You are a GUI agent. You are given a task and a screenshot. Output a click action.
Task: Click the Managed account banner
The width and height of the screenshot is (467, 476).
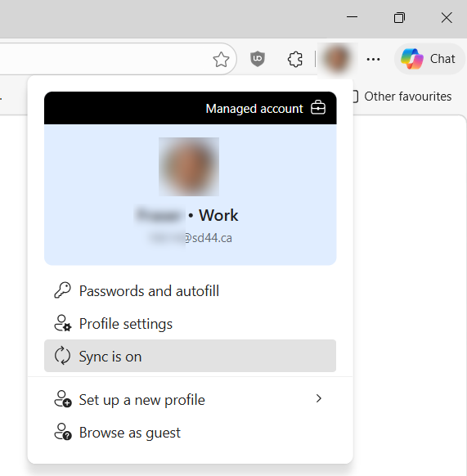coord(191,108)
